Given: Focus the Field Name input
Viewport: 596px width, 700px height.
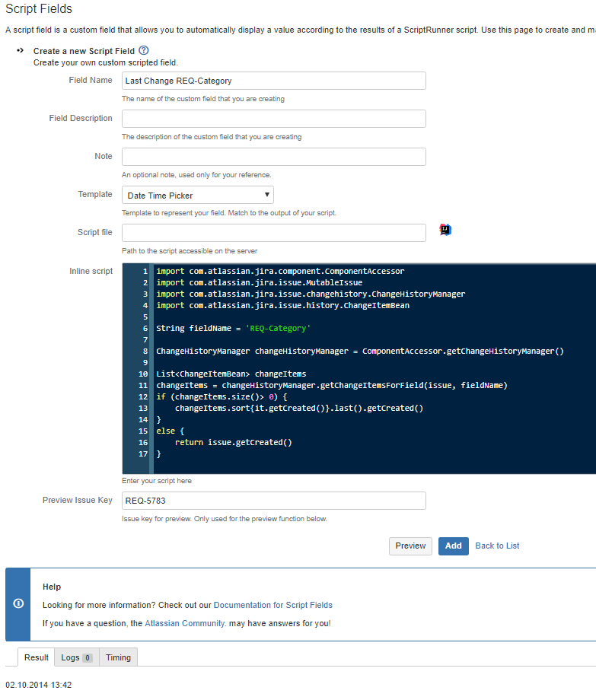Looking at the screenshot, I should 274,81.
